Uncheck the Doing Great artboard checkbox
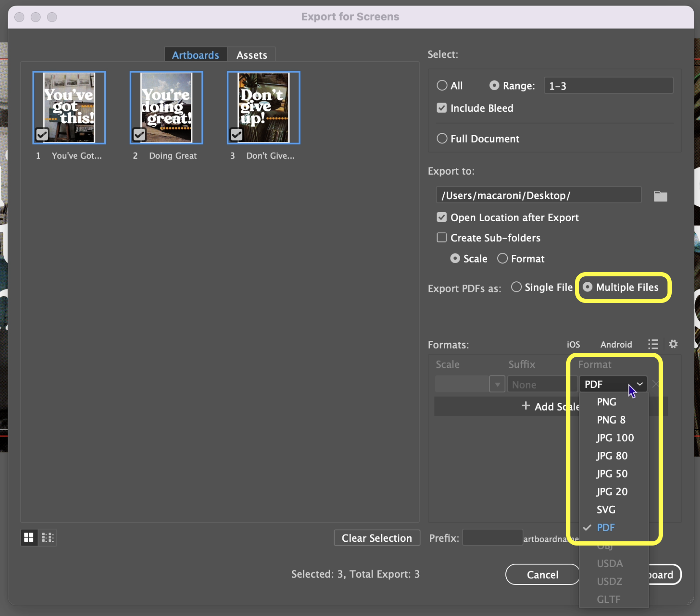This screenshot has height=616, width=700. point(139,135)
